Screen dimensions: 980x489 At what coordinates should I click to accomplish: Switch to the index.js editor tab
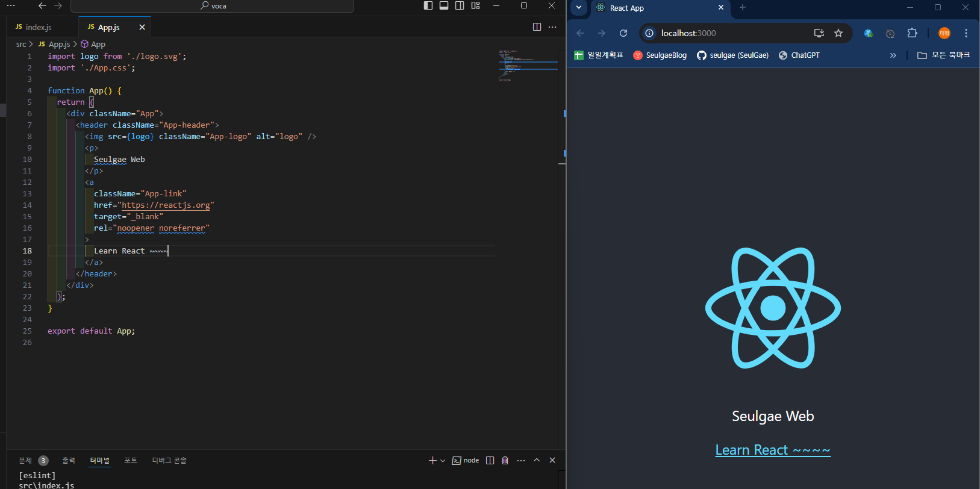tap(39, 27)
